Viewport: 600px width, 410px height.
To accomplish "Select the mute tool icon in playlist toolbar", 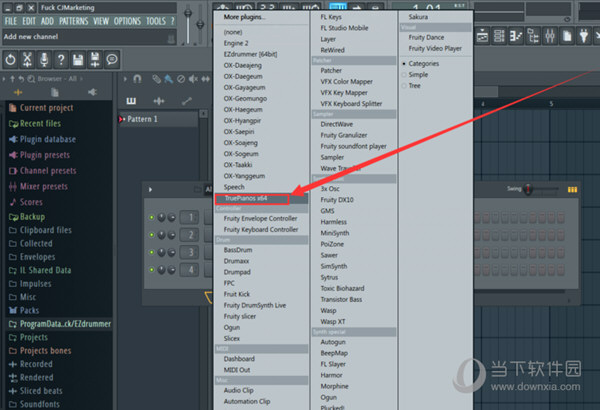I will [x=193, y=79].
